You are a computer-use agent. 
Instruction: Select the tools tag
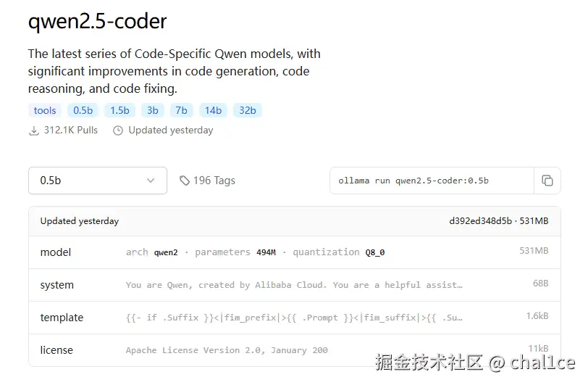[45, 110]
